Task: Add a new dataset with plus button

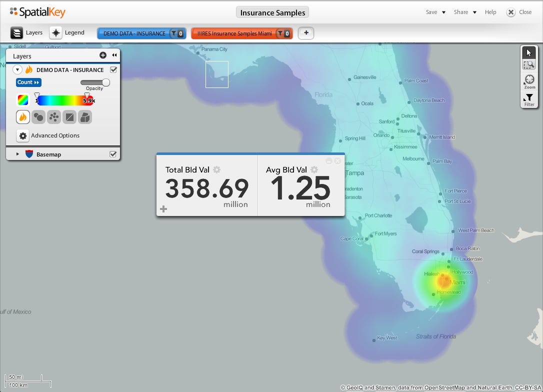Action: pos(306,33)
